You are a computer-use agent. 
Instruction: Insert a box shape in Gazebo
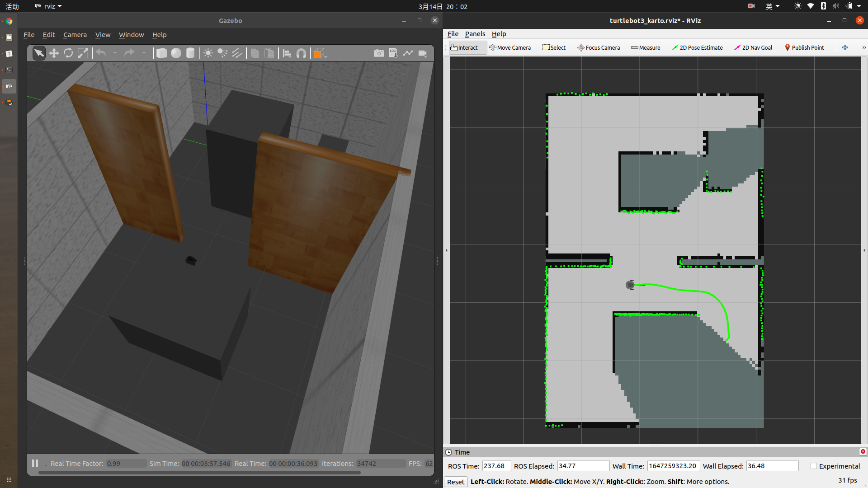tap(161, 53)
